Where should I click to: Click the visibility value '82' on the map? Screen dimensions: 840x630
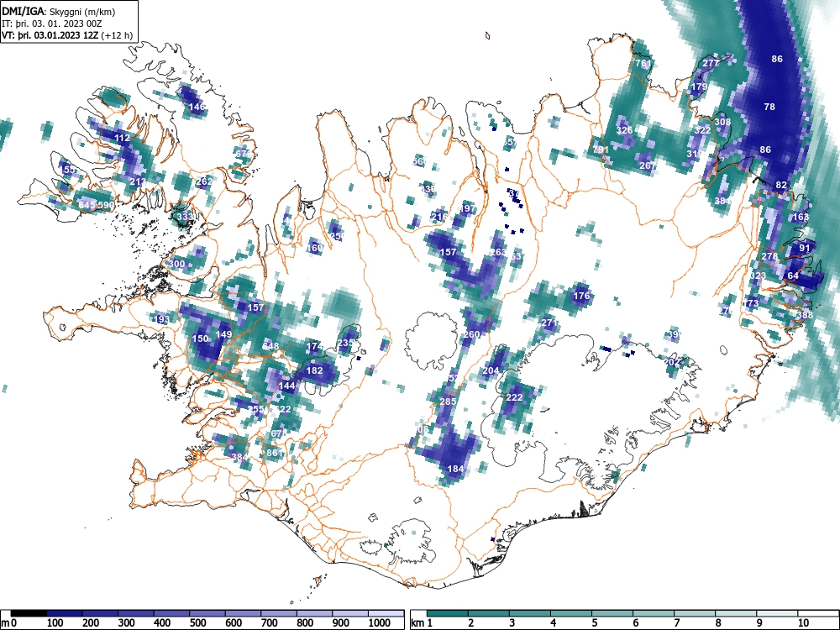click(x=781, y=185)
